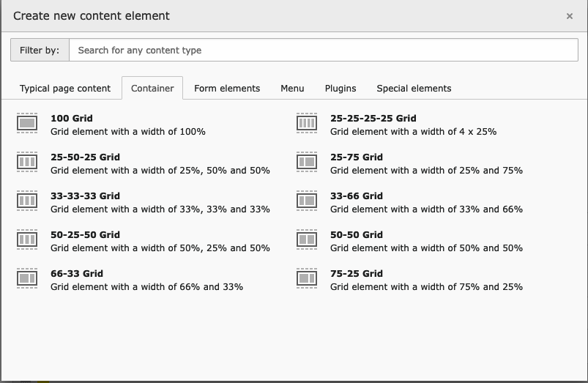The width and height of the screenshot is (588, 383).
Task: Switch to Typical page content tab
Action: (65, 89)
